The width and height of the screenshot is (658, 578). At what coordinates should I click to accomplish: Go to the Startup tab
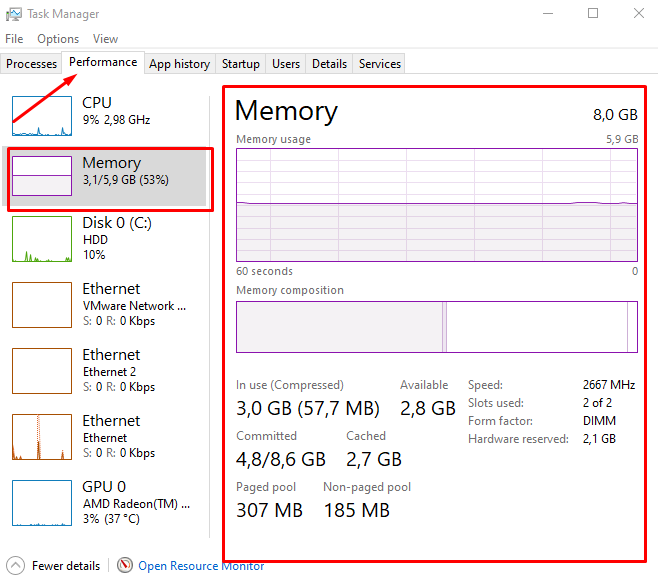point(241,64)
